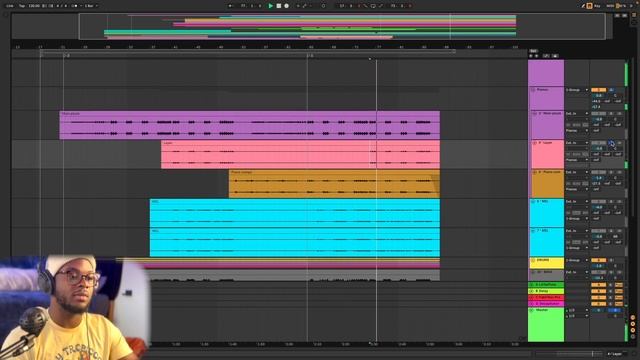Open the Pianos group output S-Group dropdown

(x=577, y=90)
